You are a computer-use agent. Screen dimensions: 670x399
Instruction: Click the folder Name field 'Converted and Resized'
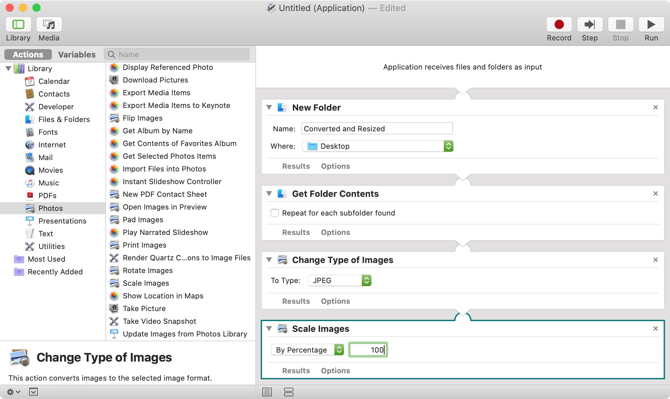[377, 129]
